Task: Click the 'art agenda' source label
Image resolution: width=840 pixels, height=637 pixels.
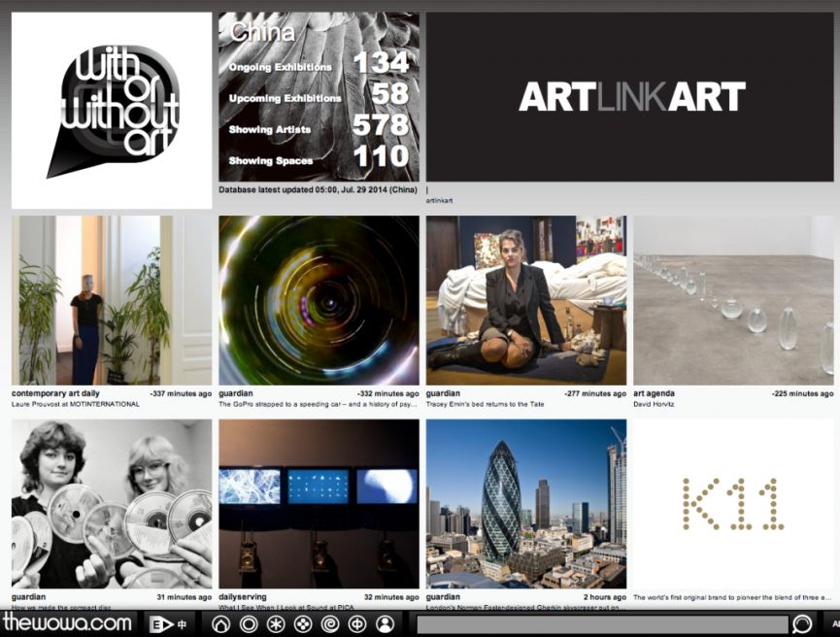Action: (655, 393)
